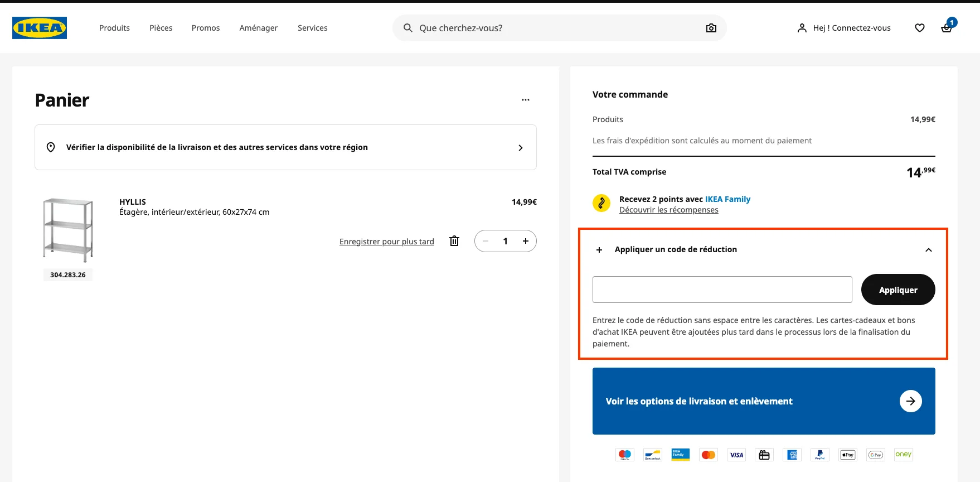Click the white arrow circle icon

911,401
